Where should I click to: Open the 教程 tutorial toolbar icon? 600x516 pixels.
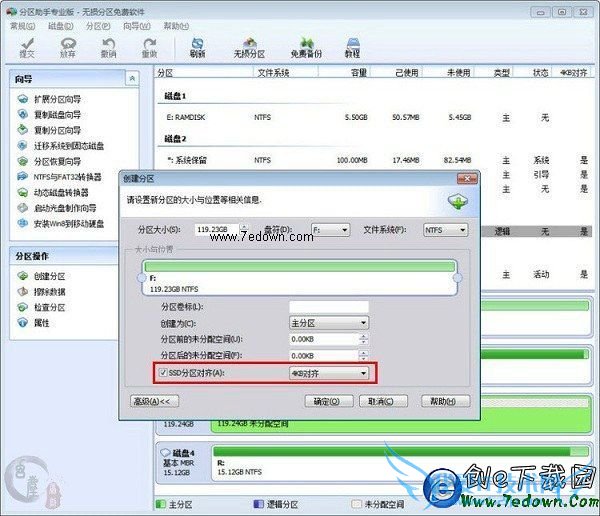point(352,47)
